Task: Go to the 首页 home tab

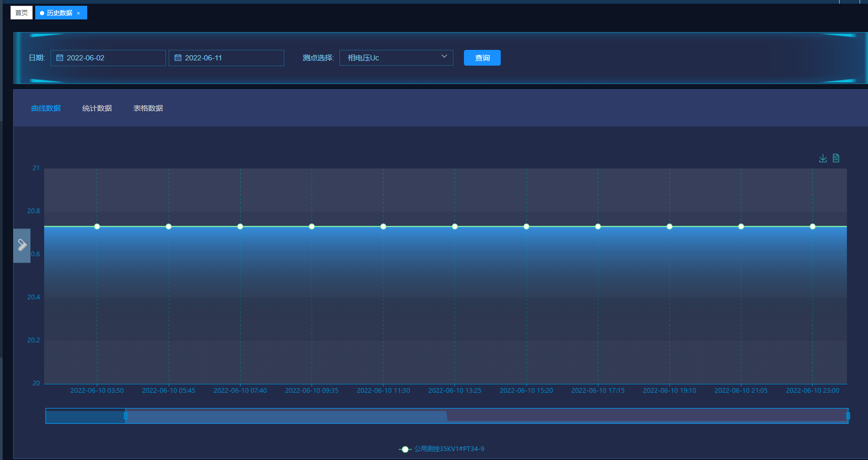Action: [x=22, y=13]
